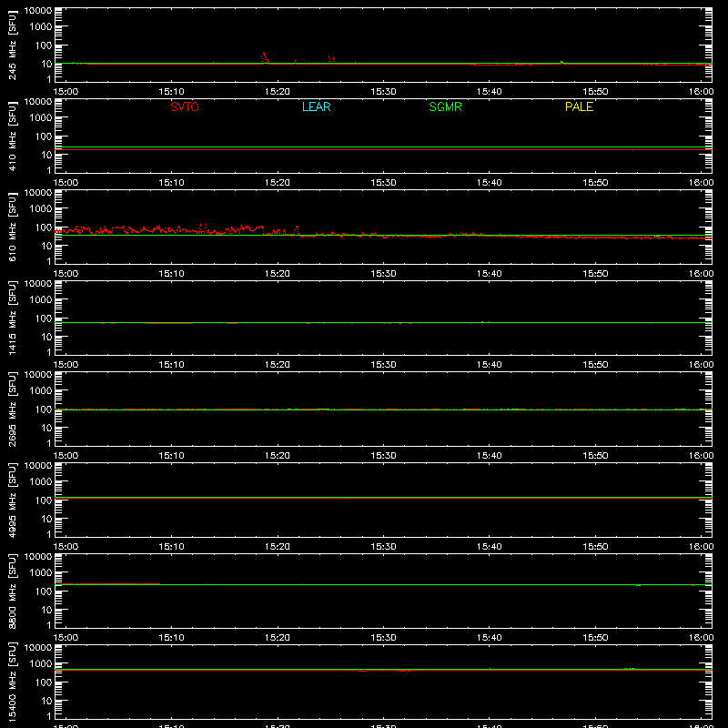
Task: Click the 15:00 time label under the 2695 MHz plot
Action: pos(66,456)
